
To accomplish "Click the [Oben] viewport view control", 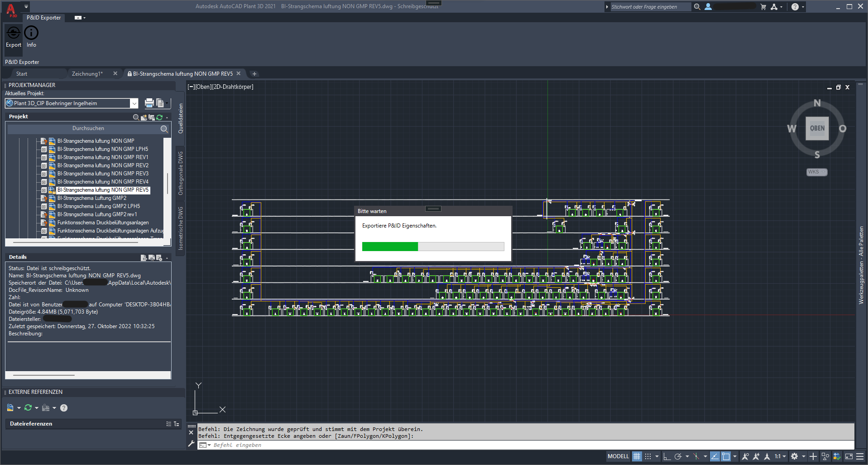I will tap(203, 87).
